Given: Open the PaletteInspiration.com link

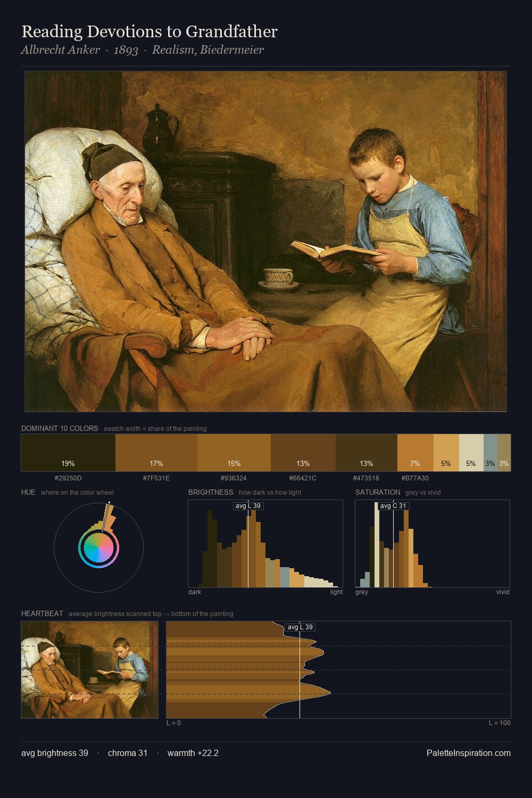Looking at the screenshot, I should tap(469, 753).
